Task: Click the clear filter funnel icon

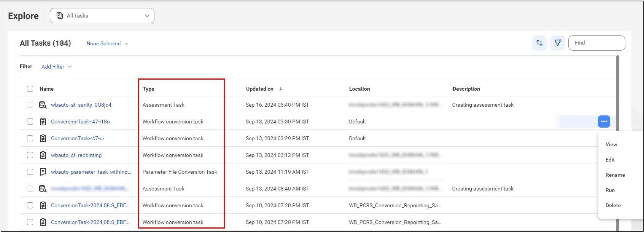Action: point(558,43)
